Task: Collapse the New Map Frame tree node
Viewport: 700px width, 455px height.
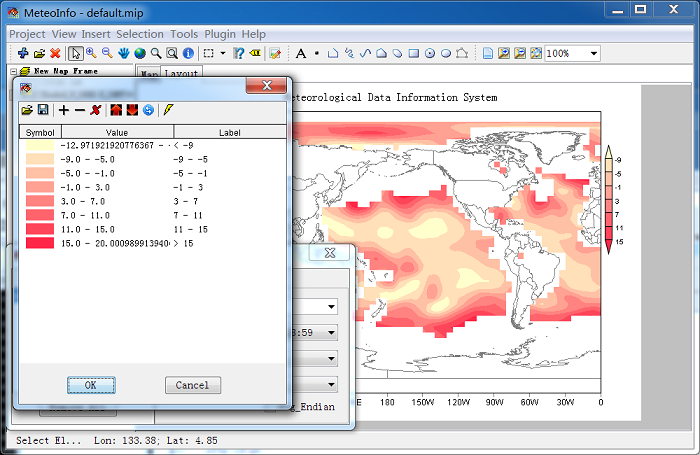Action: 13,71
